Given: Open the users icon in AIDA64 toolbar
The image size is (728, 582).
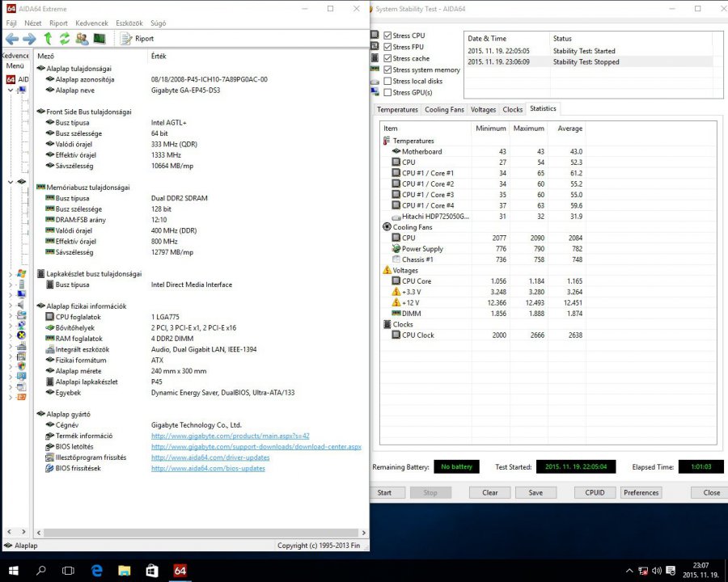Looking at the screenshot, I should tap(83, 39).
